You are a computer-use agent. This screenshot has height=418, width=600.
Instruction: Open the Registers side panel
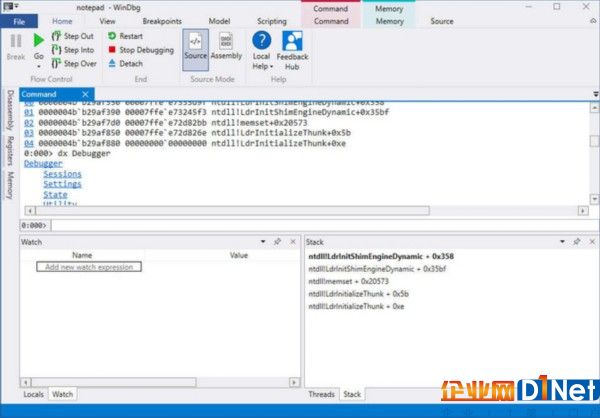(x=10, y=150)
